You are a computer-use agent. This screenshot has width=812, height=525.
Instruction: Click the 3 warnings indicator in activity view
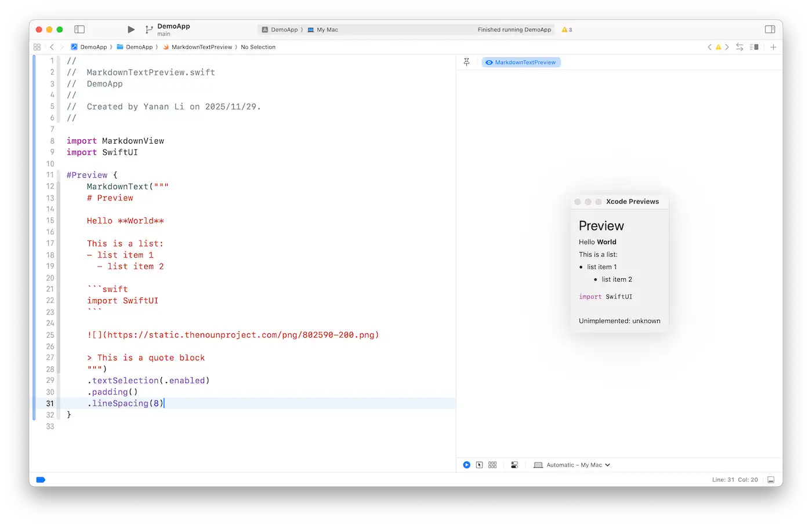565,30
